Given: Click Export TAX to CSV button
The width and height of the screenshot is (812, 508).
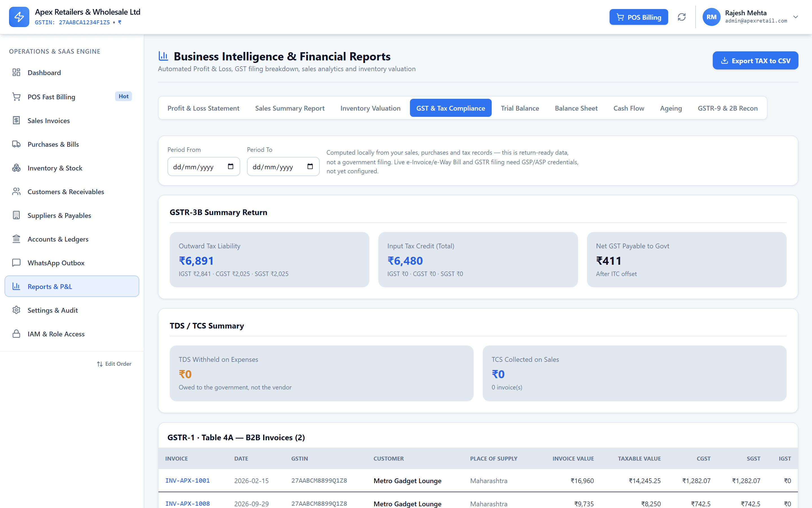Looking at the screenshot, I should pyautogui.click(x=755, y=60).
